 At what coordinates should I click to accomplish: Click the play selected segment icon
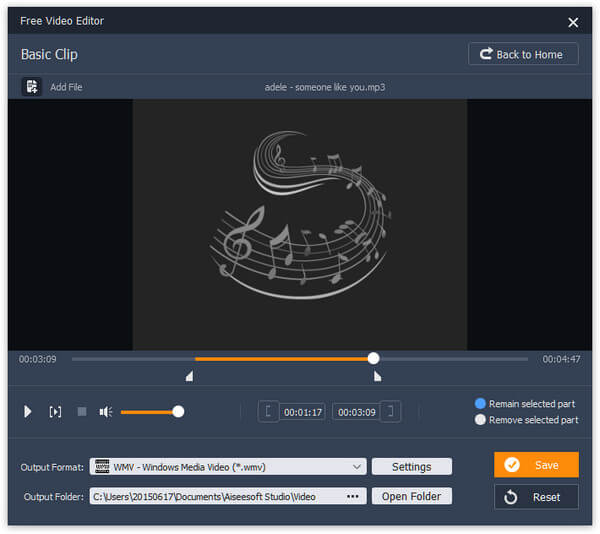point(55,412)
